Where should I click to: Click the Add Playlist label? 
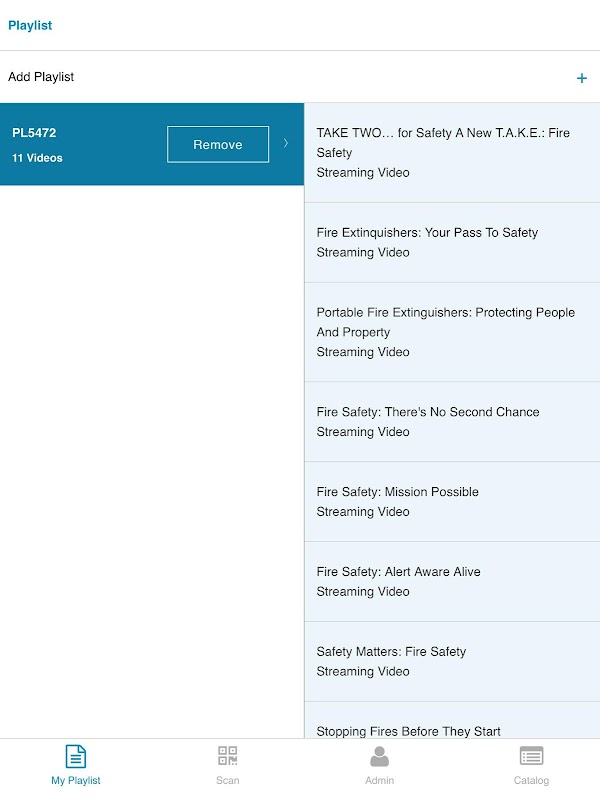click(x=41, y=77)
